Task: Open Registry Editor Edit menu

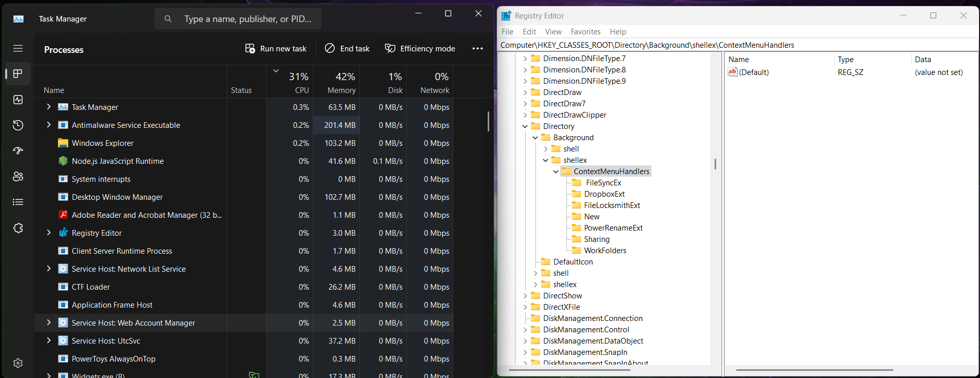Action: click(x=529, y=32)
